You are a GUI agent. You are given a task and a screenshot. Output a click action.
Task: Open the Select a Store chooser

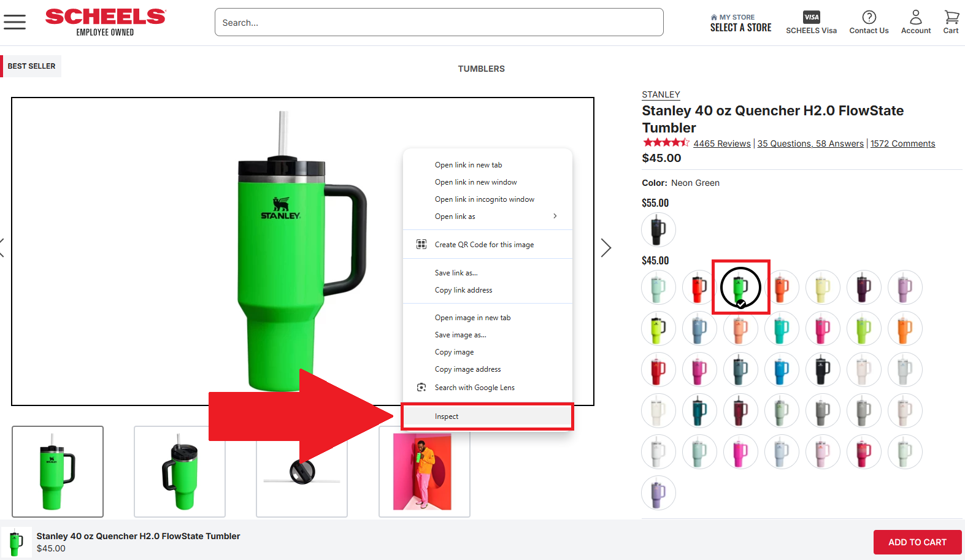(x=740, y=23)
